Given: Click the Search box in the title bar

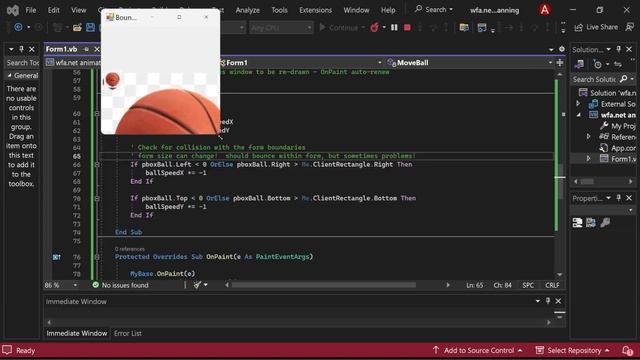Looking at the screenshot, I should 433,9.
